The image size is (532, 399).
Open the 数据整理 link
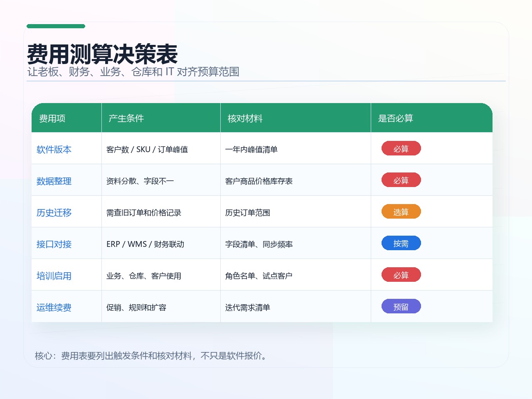pyautogui.click(x=54, y=181)
